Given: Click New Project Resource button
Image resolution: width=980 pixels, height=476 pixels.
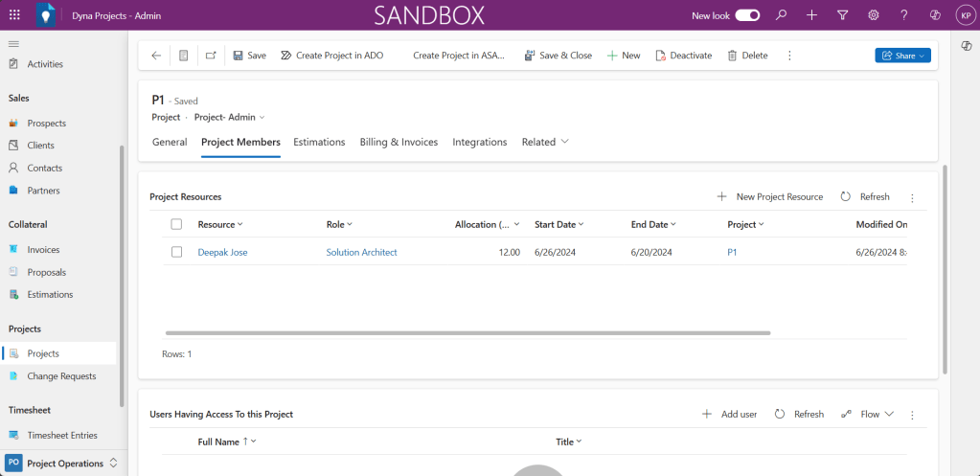Looking at the screenshot, I should [x=769, y=196].
